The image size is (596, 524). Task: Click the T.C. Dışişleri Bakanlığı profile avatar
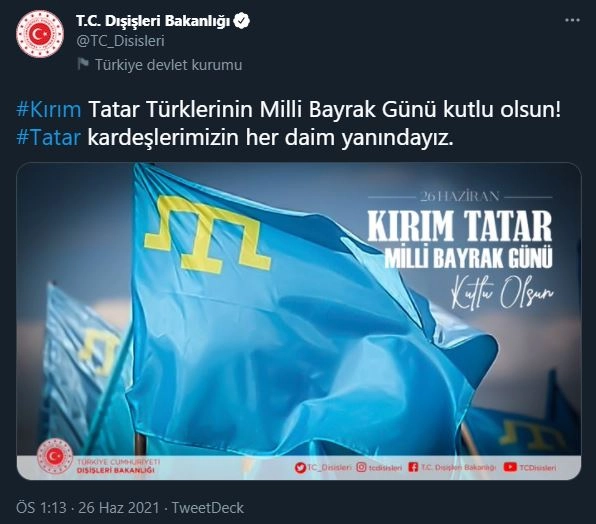click(x=40, y=34)
